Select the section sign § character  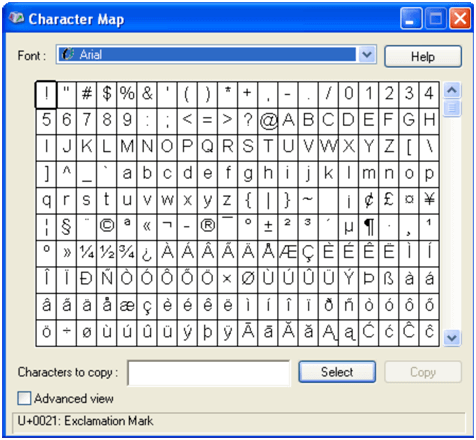[x=67, y=226]
